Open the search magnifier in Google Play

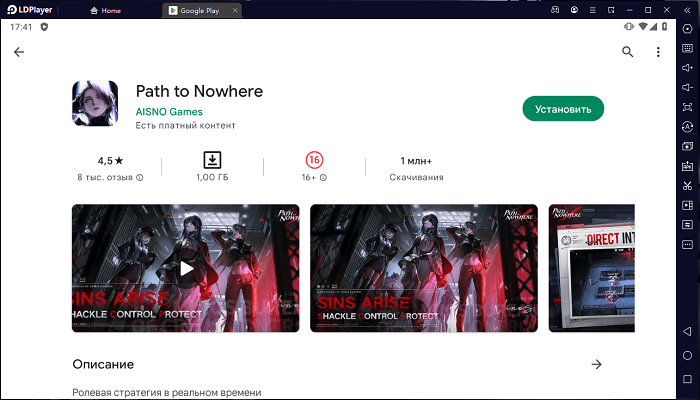point(628,52)
